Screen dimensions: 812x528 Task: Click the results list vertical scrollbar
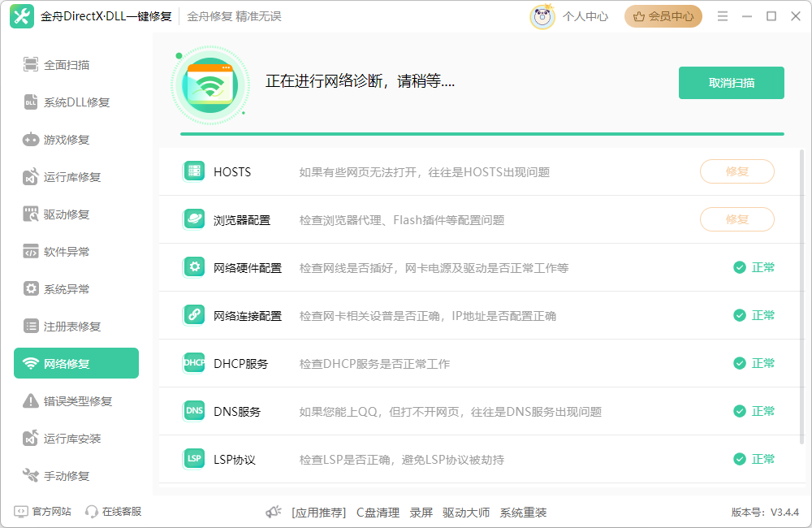(x=802, y=298)
